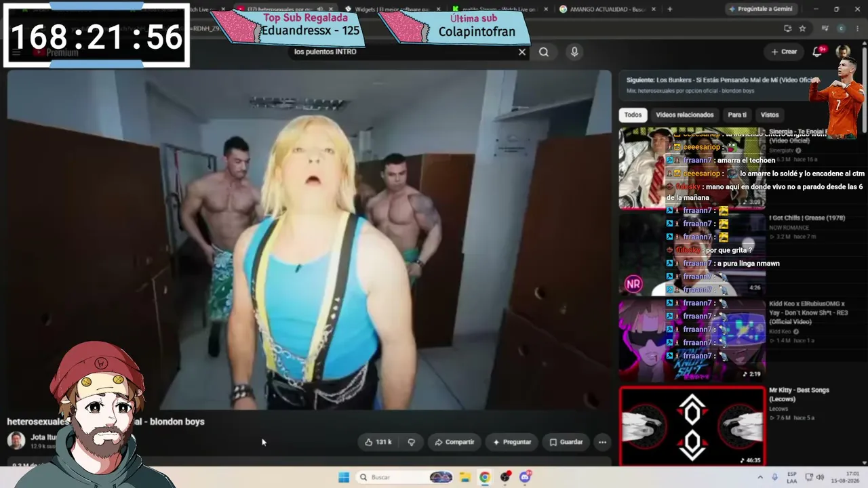Click the Windows taskbar Buscar search box
This screenshot has width=868, height=488.
[406, 477]
